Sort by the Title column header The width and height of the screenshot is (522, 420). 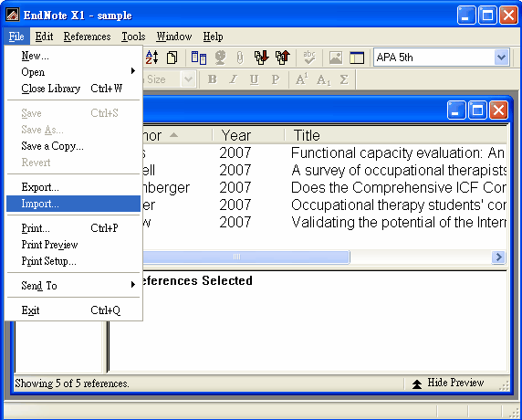(396, 135)
